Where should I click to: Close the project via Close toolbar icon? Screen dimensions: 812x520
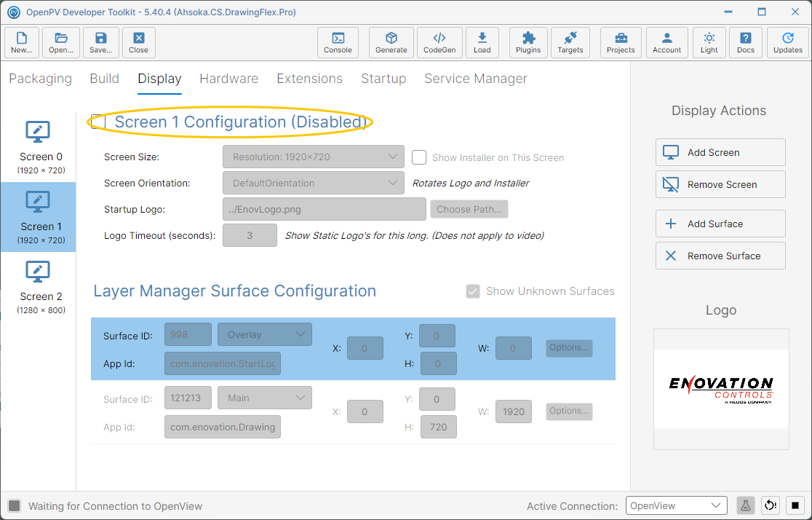point(139,42)
